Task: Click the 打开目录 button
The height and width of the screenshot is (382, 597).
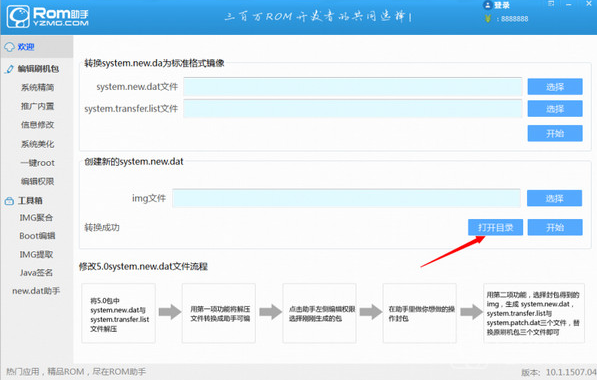Action: (495, 227)
